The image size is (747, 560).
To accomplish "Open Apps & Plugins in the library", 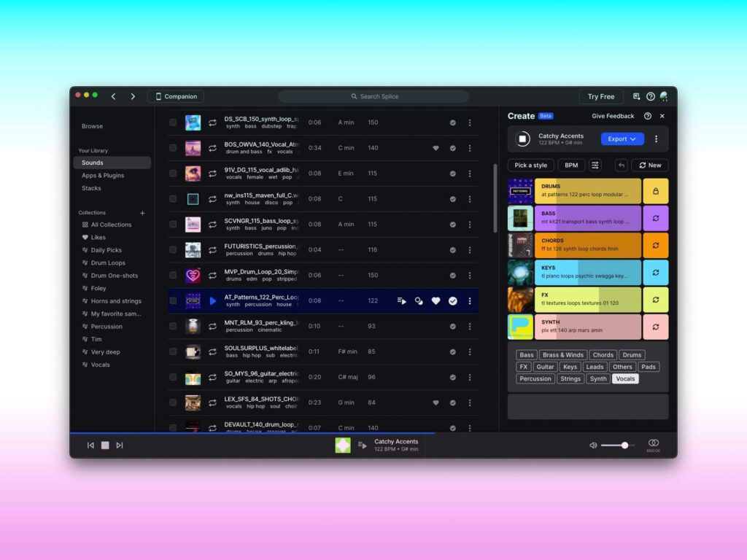I will click(x=103, y=175).
